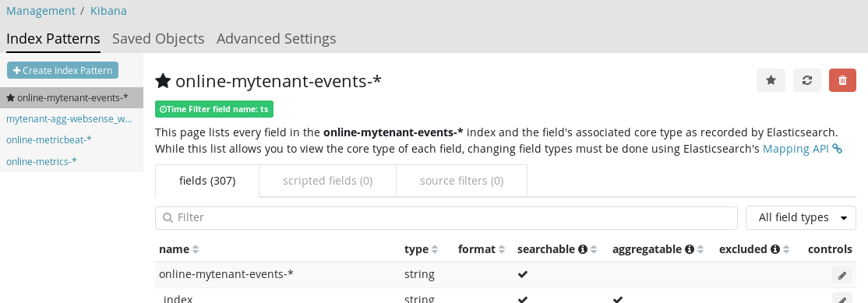Screen dimensions: 868x303
Task: Focus the fields Filter input
Action: [446, 218]
